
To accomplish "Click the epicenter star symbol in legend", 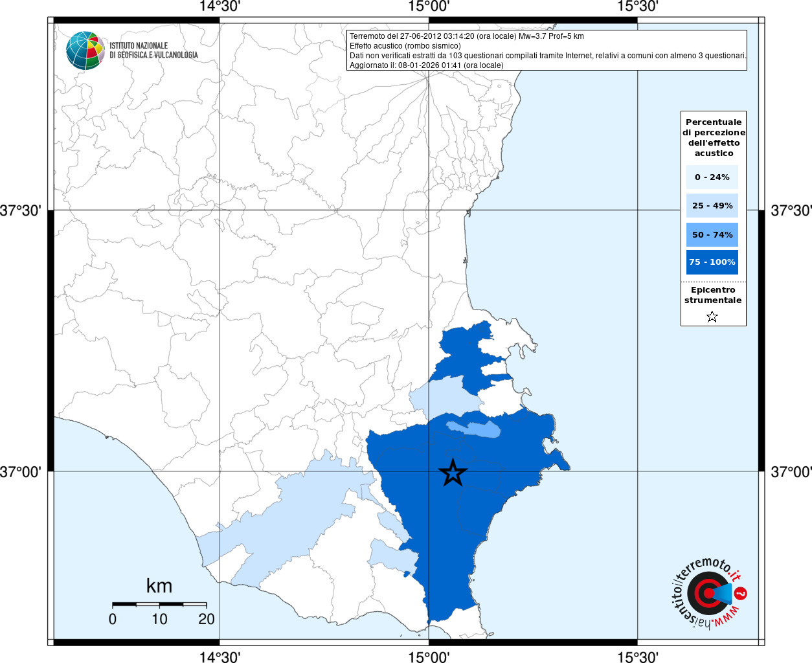I will [712, 317].
